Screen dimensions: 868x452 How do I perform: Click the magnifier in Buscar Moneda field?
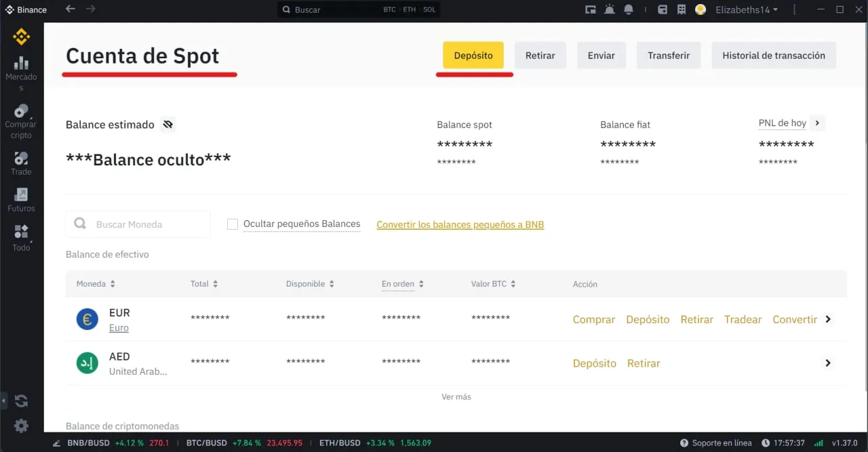[80, 224]
